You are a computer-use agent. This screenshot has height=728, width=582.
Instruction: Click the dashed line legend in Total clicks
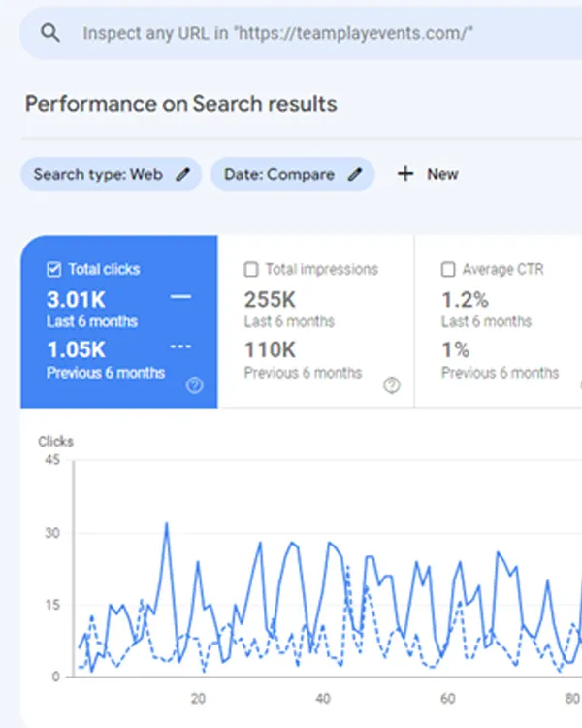point(180,347)
